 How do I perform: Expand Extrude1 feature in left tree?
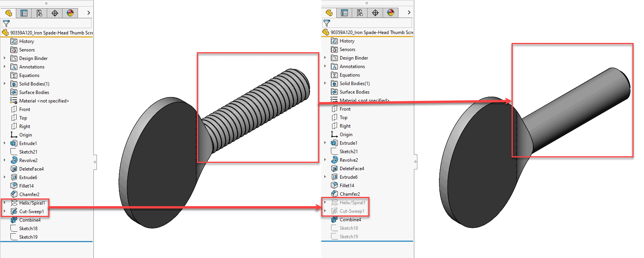click(x=5, y=144)
